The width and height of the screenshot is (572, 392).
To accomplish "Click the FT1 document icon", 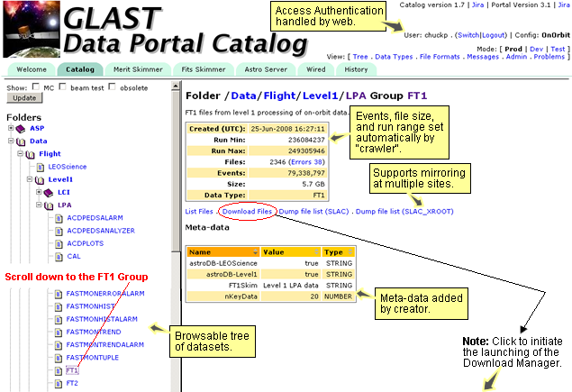I will (x=59, y=371).
